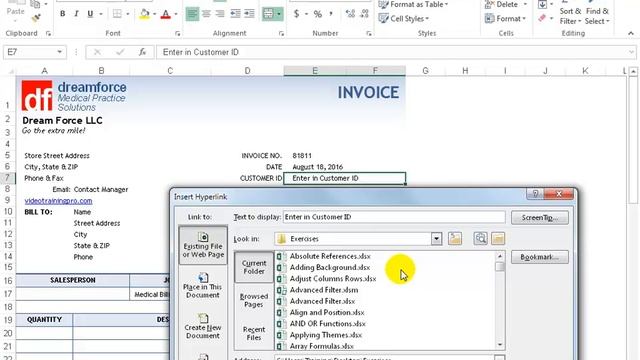Click the Bookmark button

point(540,257)
